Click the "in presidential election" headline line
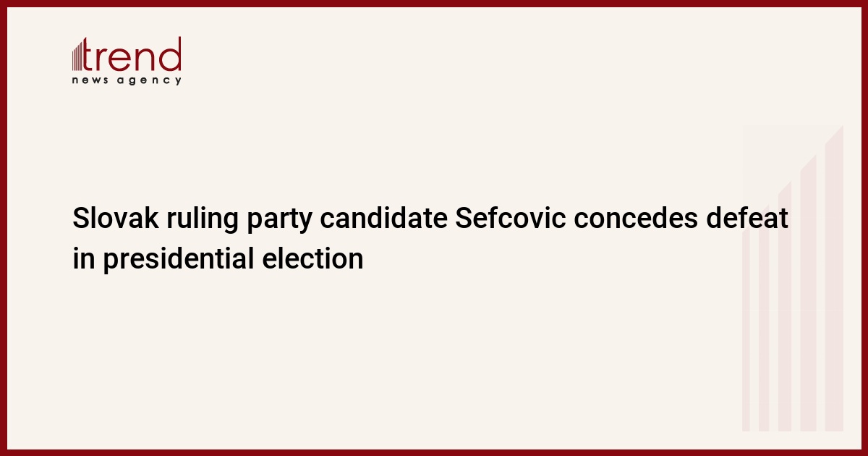 218,258
